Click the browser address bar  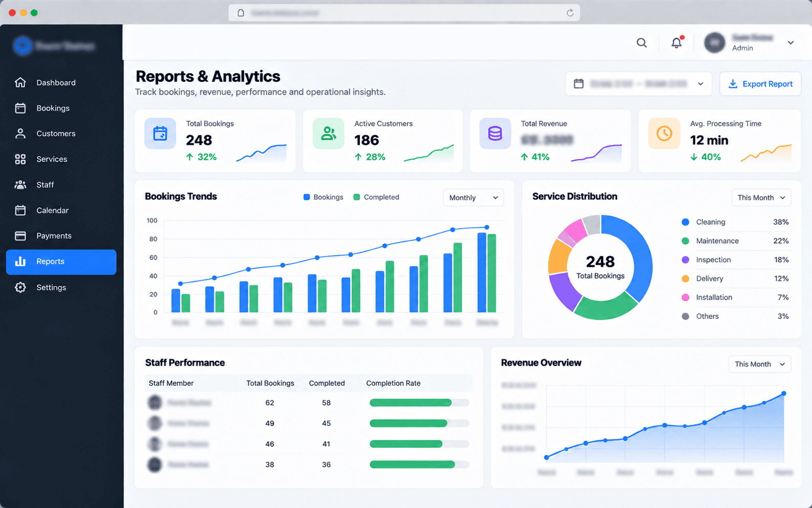[x=404, y=13]
